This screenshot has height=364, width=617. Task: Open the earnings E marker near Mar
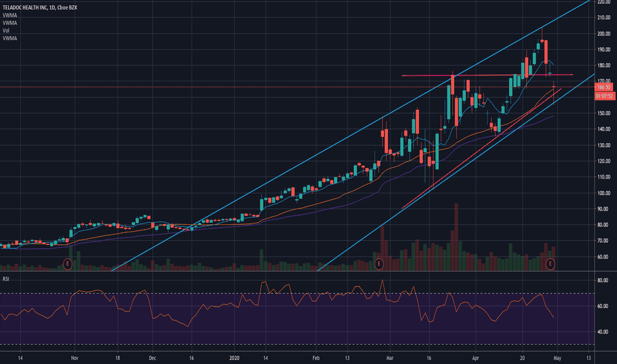click(x=379, y=263)
